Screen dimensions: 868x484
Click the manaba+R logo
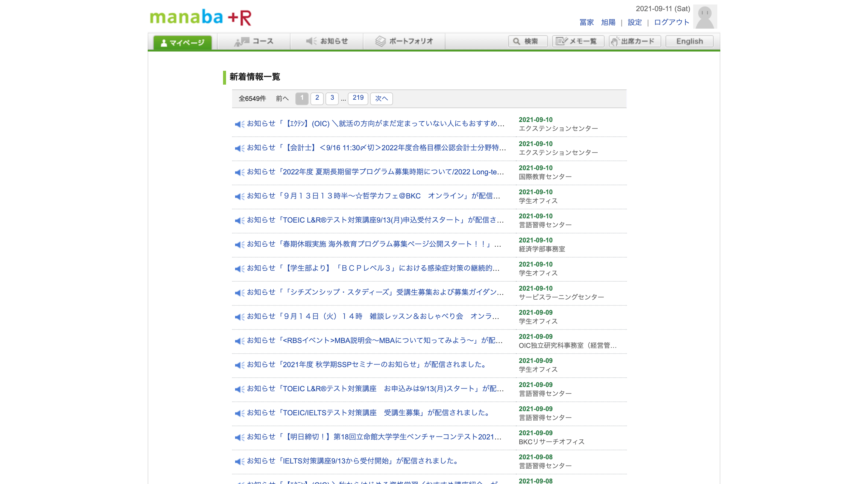(200, 17)
